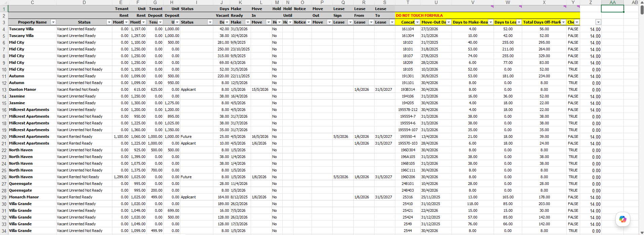Open the Property Name filter dropdown

tap(53, 22)
